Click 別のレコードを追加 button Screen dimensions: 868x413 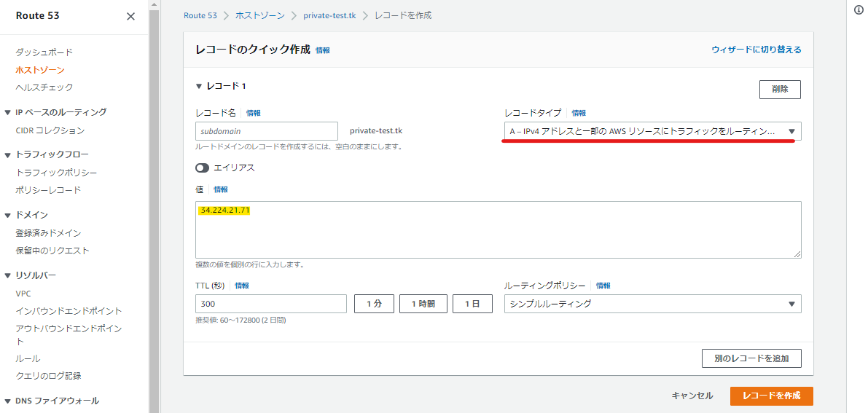751,358
